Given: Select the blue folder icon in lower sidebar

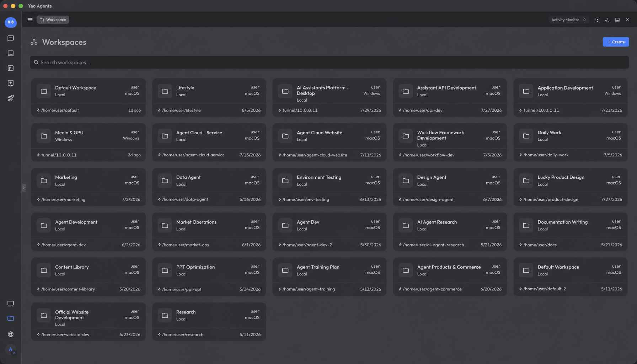Looking at the screenshot, I should tap(11, 318).
